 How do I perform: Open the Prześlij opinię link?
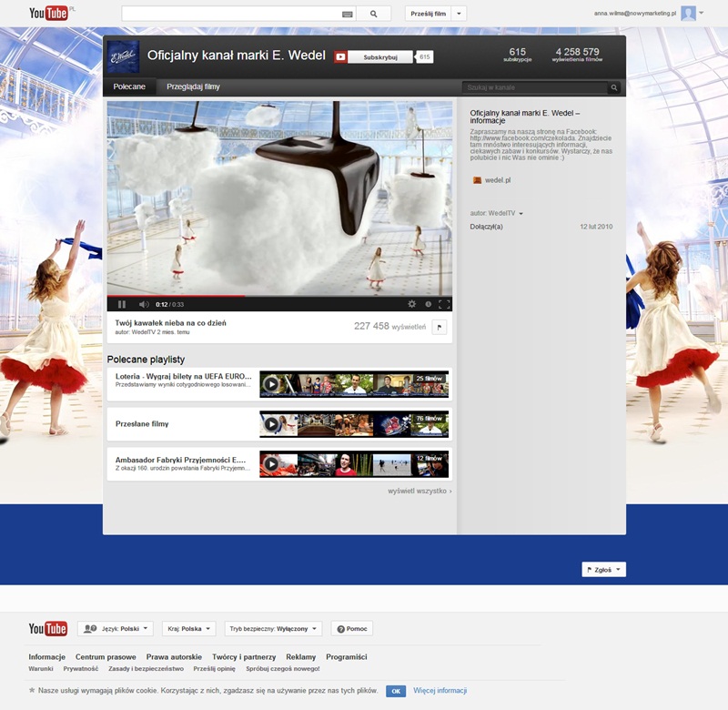(x=215, y=669)
